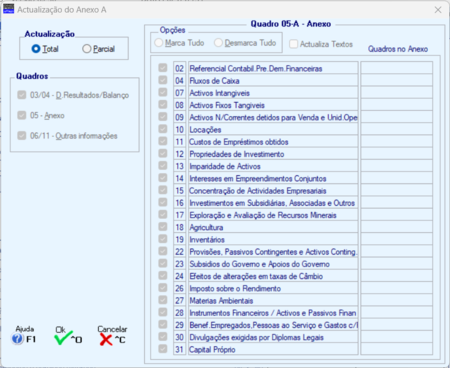Click Quadros no Anexo field for row 02
Screen dimensions: 450x368
pyautogui.click(x=397, y=68)
